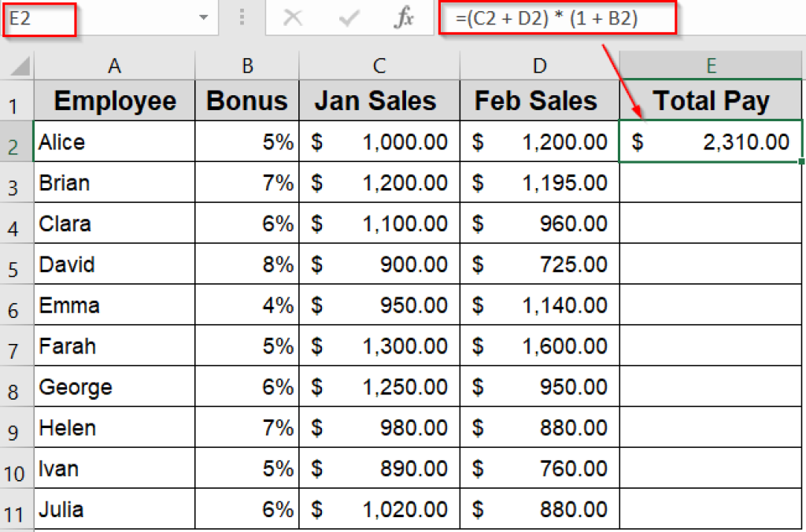Click inside the formula bar
This screenshot has width=806, height=532.
pos(551,19)
